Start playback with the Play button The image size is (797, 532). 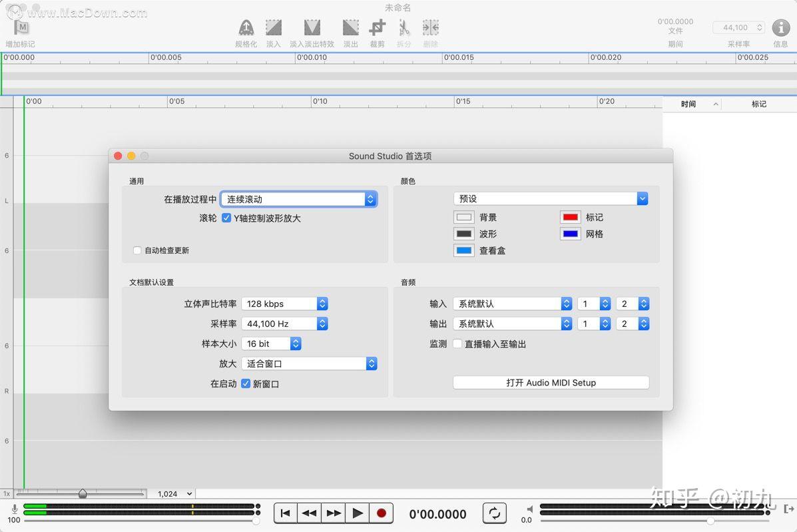[358, 513]
